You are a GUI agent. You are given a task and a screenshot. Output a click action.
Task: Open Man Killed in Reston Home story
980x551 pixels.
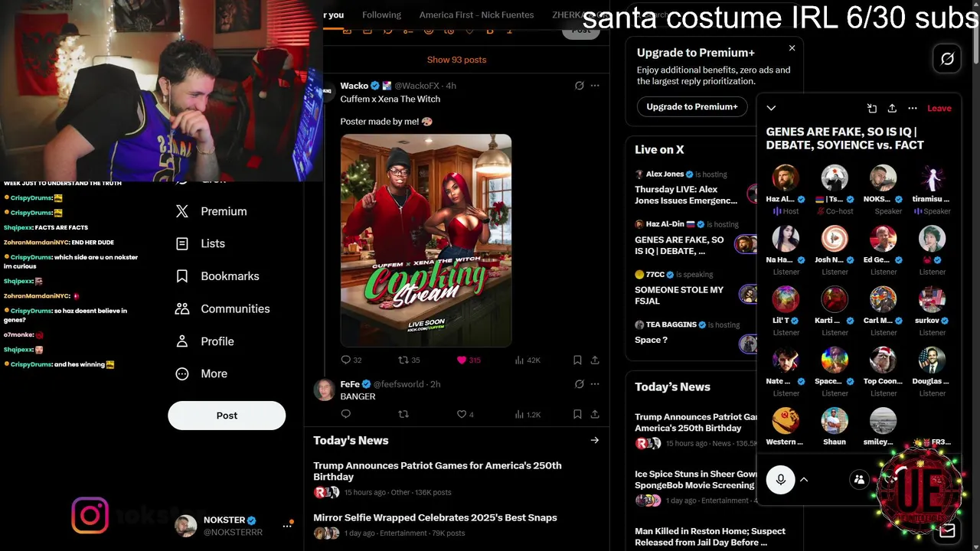tap(710, 536)
